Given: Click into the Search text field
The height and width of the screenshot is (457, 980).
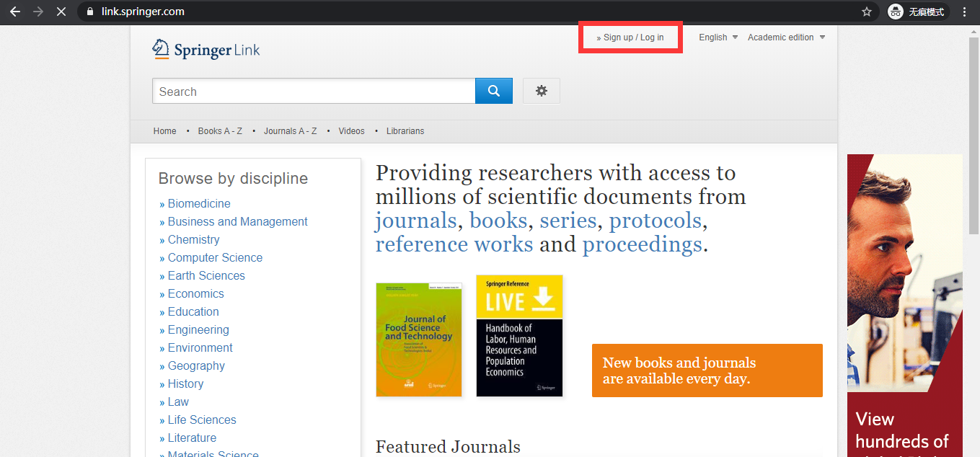Looking at the screenshot, I should 314,91.
